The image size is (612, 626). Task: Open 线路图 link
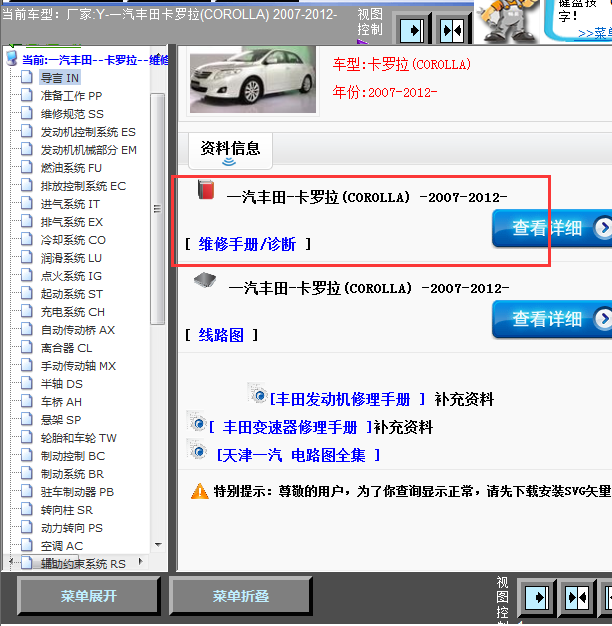pyautogui.click(x=221, y=335)
